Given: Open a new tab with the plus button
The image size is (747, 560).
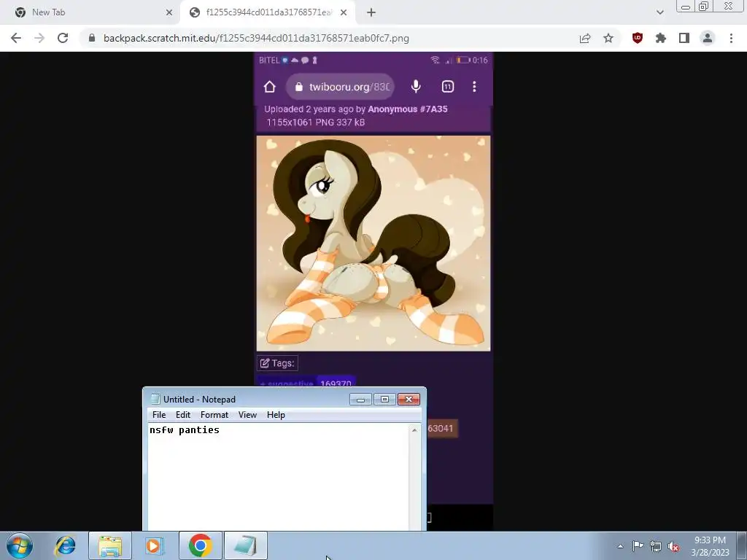Looking at the screenshot, I should pyautogui.click(x=371, y=12).
